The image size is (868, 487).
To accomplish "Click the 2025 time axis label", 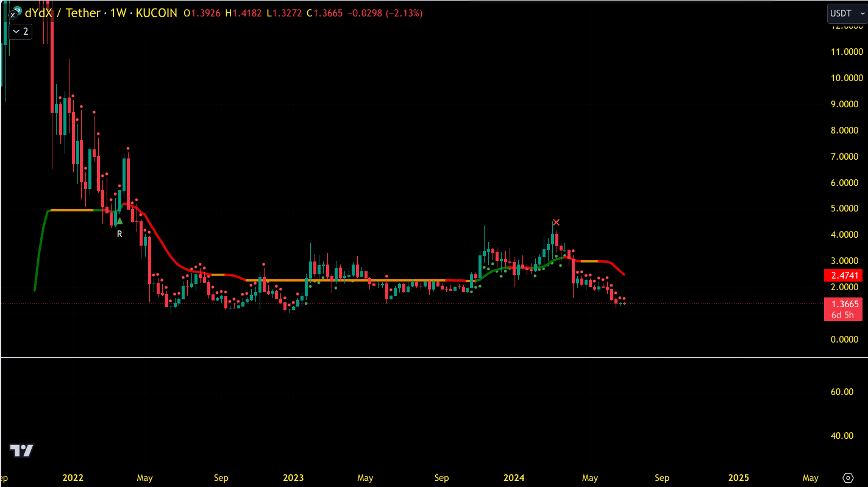I will point(739,478).
